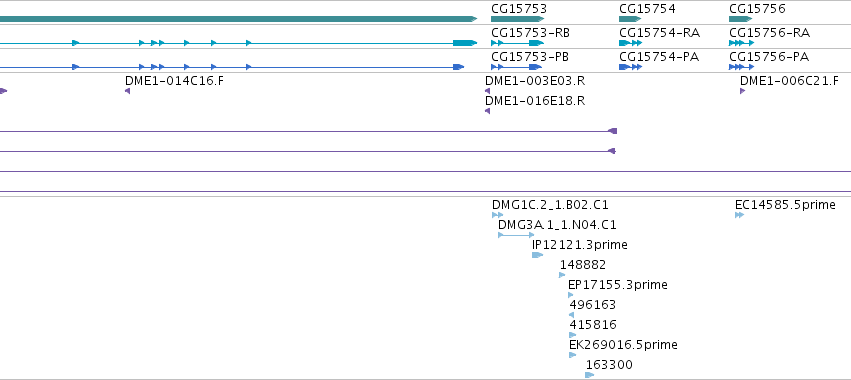Screen dimensions: 851x380
Task: Click the DME1-014C16.F feature label
Action: (174, 80)
